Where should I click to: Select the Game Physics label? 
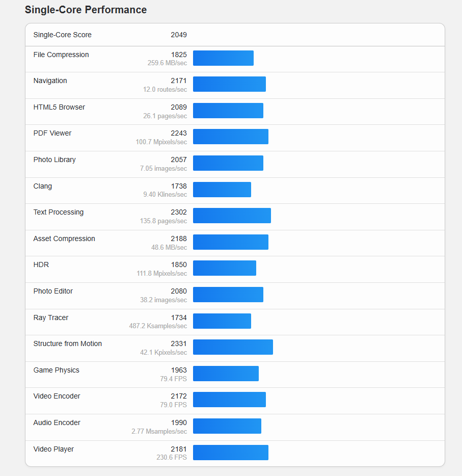coord(56,370)
